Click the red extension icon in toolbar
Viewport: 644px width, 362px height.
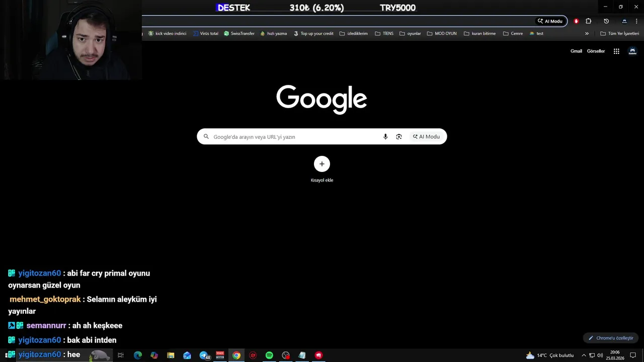(576, 21)
